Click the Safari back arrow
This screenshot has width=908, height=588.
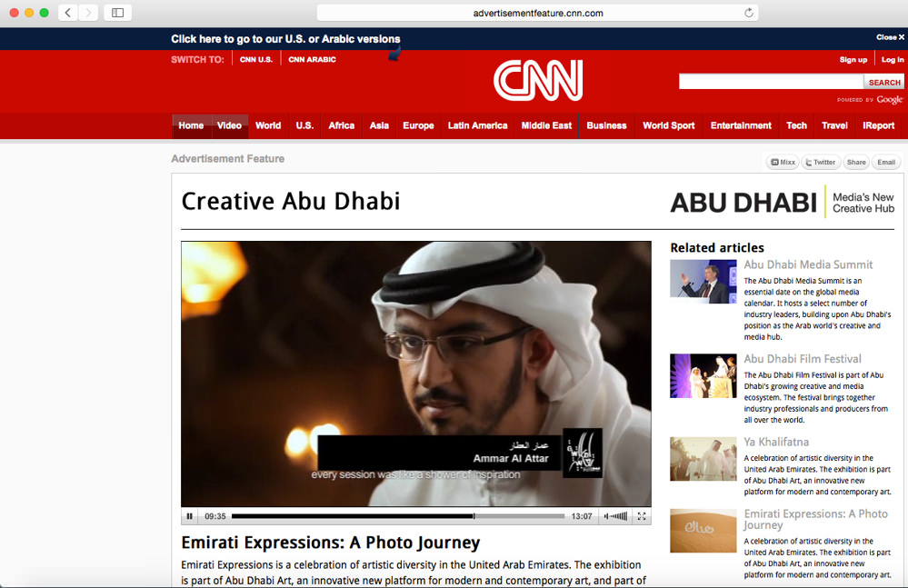tap(68, 13)
